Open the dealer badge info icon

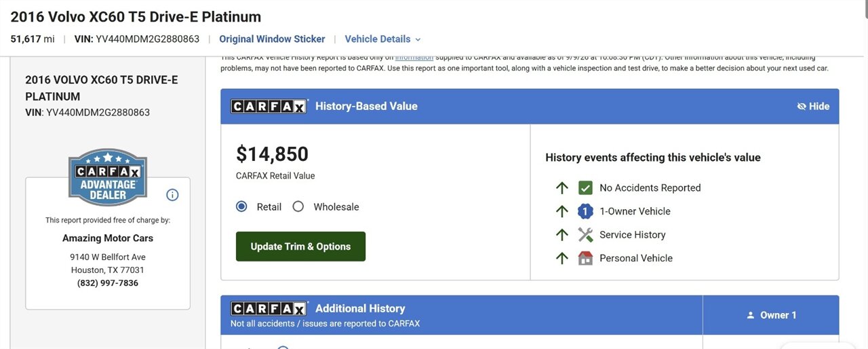click(172, 195)
